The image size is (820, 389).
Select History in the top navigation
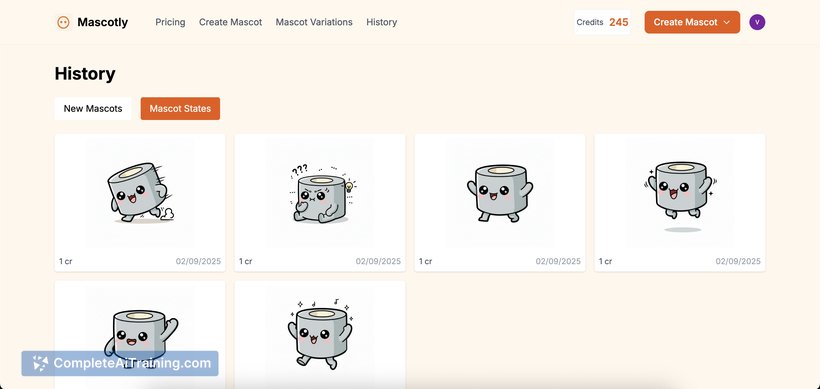[381, 22]
